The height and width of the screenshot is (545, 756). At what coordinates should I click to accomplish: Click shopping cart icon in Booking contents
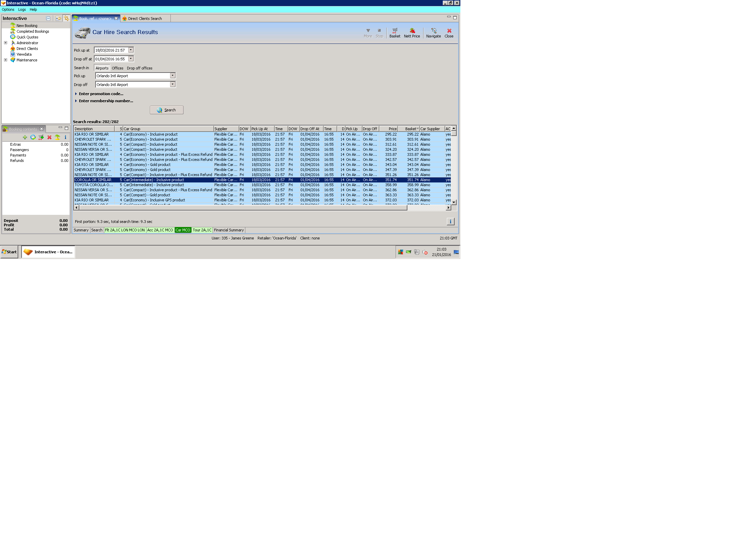[41, 137]
